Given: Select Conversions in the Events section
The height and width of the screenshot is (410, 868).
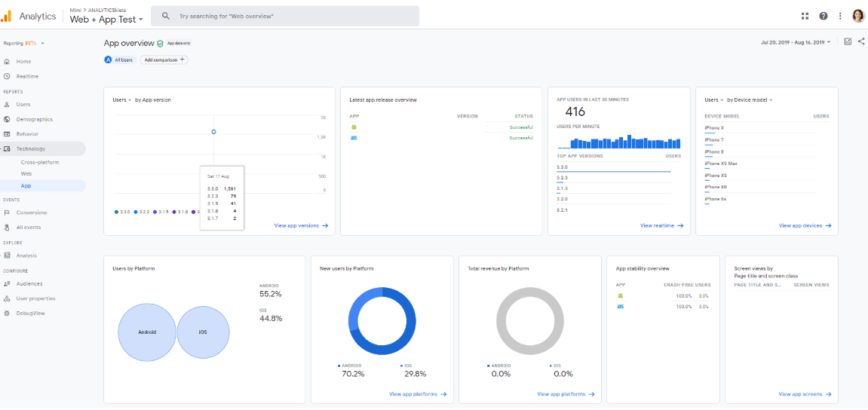Looking at the screenshot, I should click(x=31, y=213).
